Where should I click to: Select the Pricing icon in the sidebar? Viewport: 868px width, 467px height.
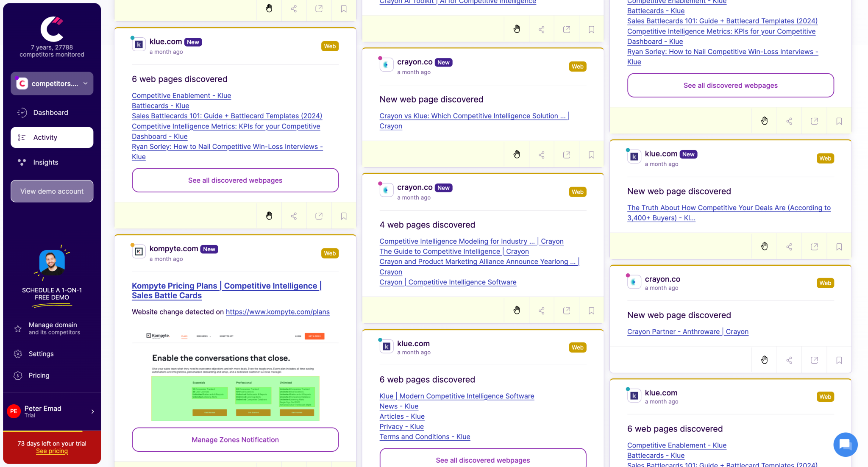[x=18, y=375]
